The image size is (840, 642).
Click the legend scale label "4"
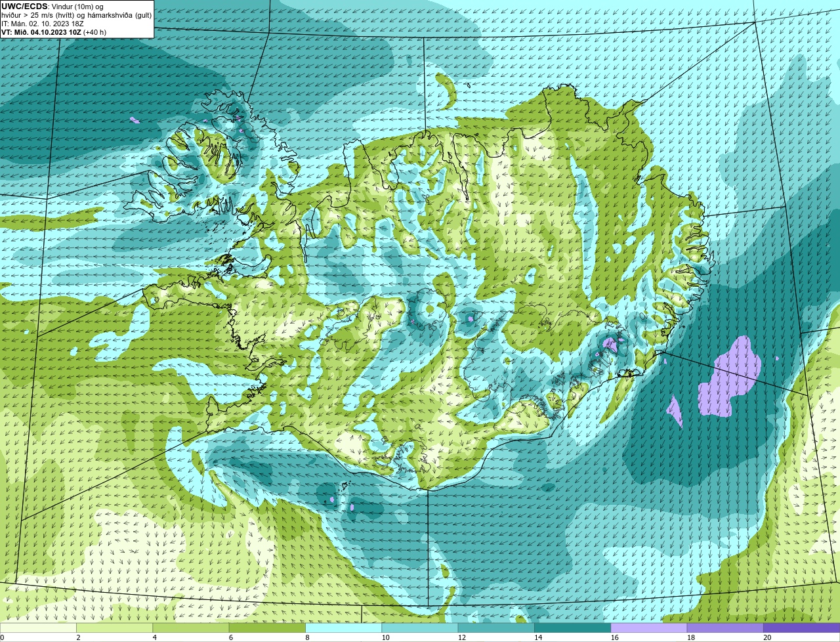pyautogui.click(x=154, y=637)
